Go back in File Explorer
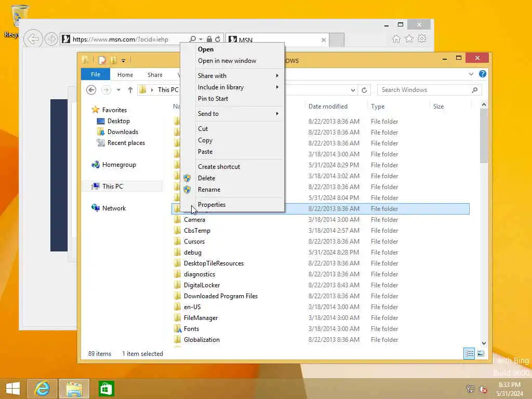This screenshot has width=532, height=399. 91,90
